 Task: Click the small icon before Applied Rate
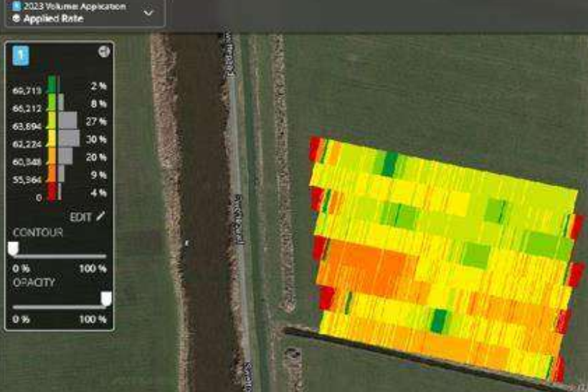16,18
